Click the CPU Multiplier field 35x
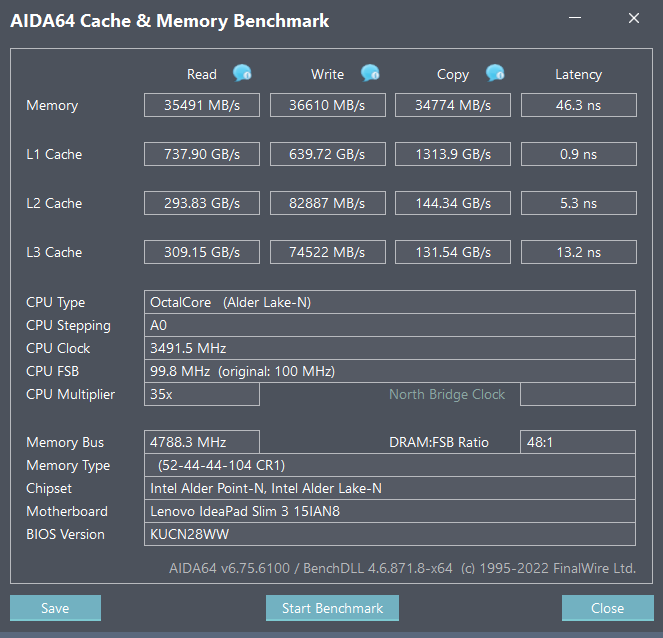Screen dimensions: 663x638 pos(202,394)
